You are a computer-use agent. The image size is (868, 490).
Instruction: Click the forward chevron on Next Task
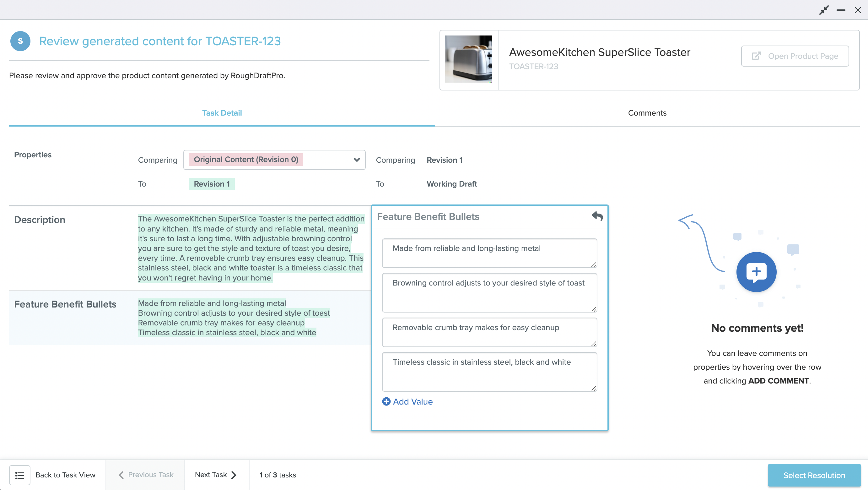tap(234, 475)
